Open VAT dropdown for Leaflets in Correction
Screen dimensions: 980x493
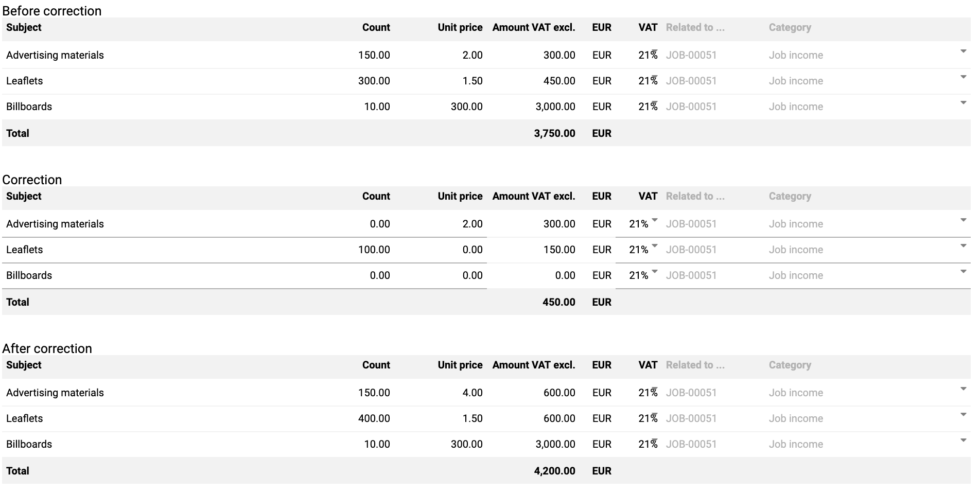click(655, 246)
